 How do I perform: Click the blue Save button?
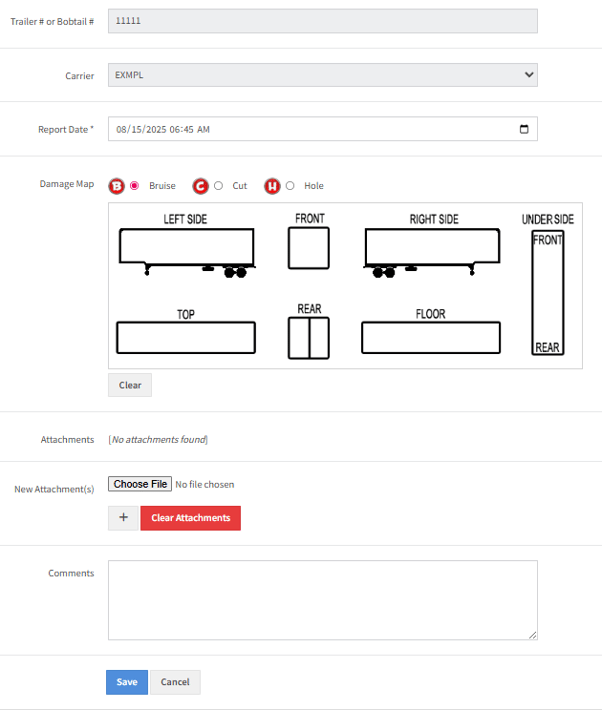click(127, 682)
